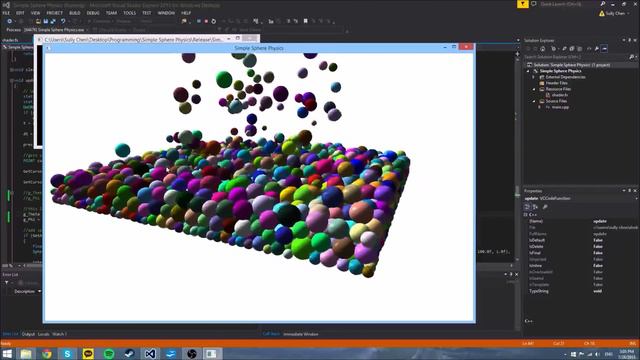Click the Restart debugging icon

point(213,21)
